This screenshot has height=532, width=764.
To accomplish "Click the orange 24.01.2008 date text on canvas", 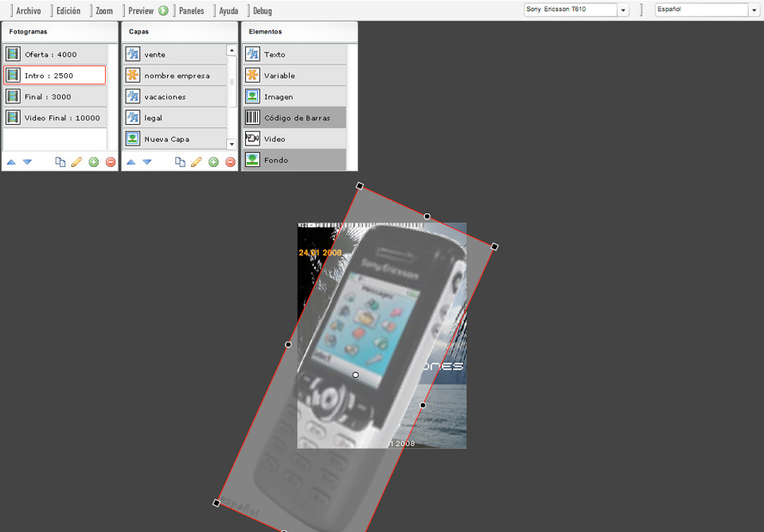I will [x=320, y=253].
